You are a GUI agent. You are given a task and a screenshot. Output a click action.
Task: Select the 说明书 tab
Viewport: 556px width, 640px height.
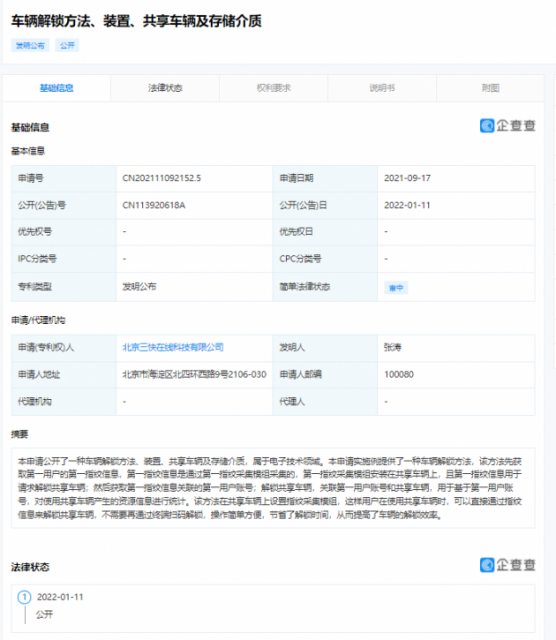coord(382,88)
